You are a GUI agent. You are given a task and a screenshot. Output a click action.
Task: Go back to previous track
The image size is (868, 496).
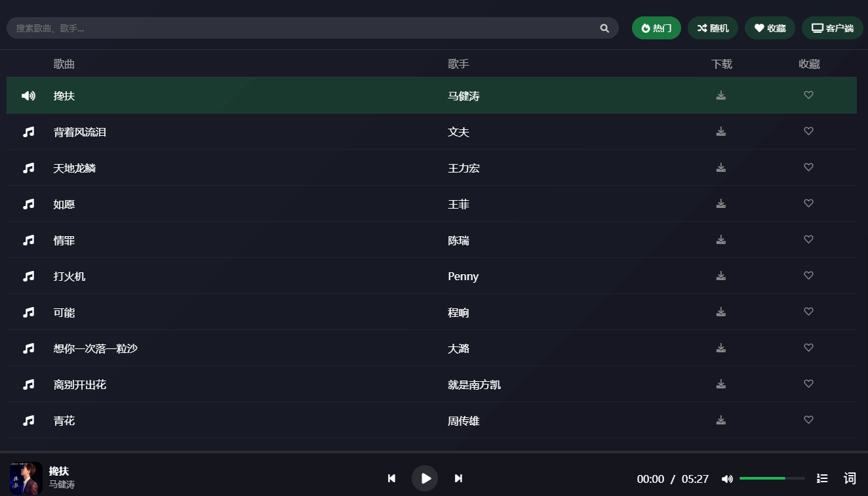point(391,478)
